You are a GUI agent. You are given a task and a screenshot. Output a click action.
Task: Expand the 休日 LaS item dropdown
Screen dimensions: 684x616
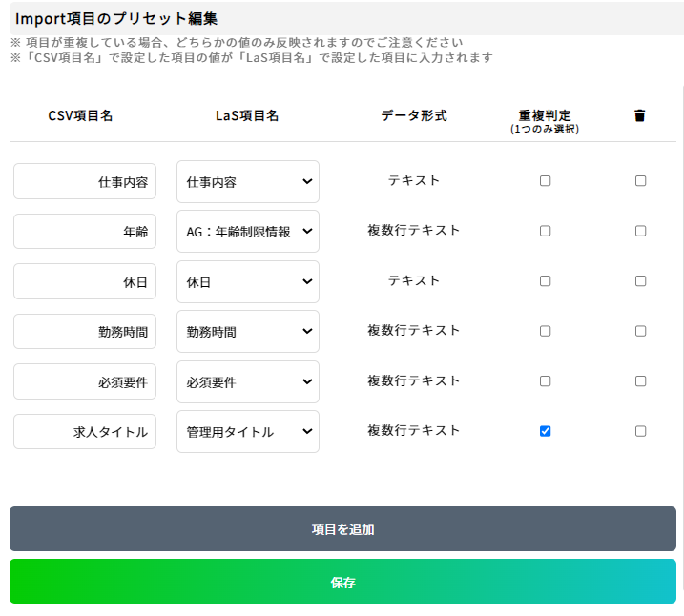[x=248, y=281]
